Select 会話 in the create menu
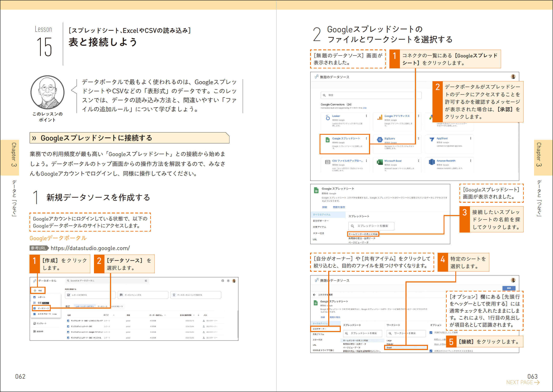 [x=41, y=303]
